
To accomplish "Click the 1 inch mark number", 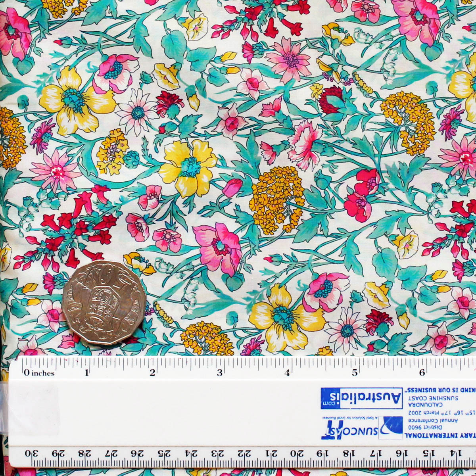I will pos(86,372).
